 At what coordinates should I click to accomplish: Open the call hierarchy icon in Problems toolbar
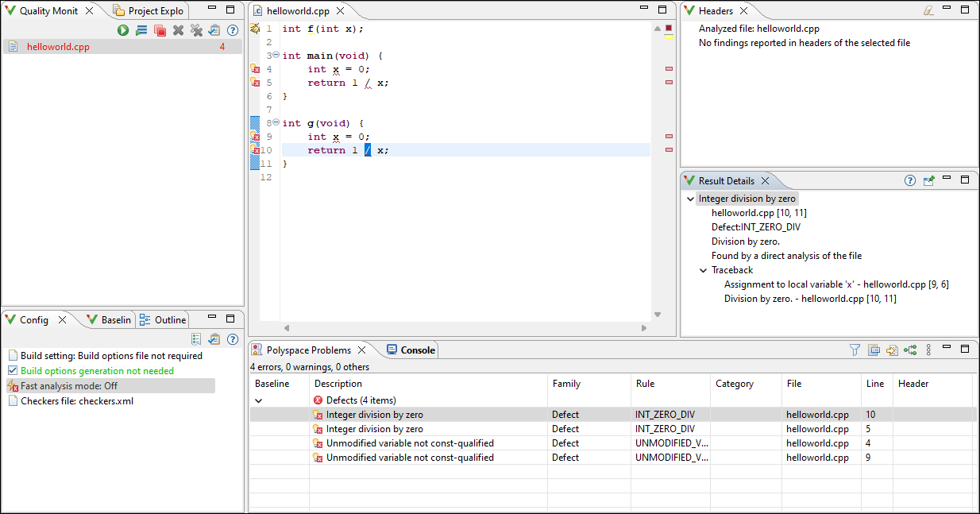(910, 349)
